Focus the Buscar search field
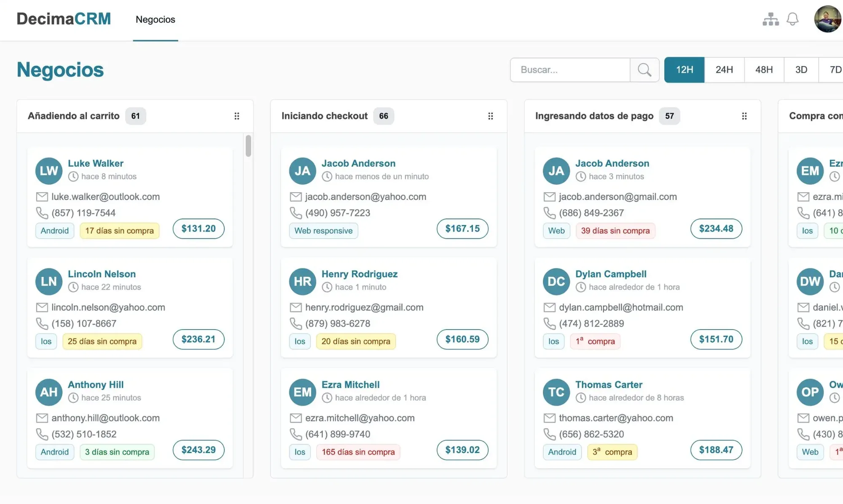 [x=570, y=70]
